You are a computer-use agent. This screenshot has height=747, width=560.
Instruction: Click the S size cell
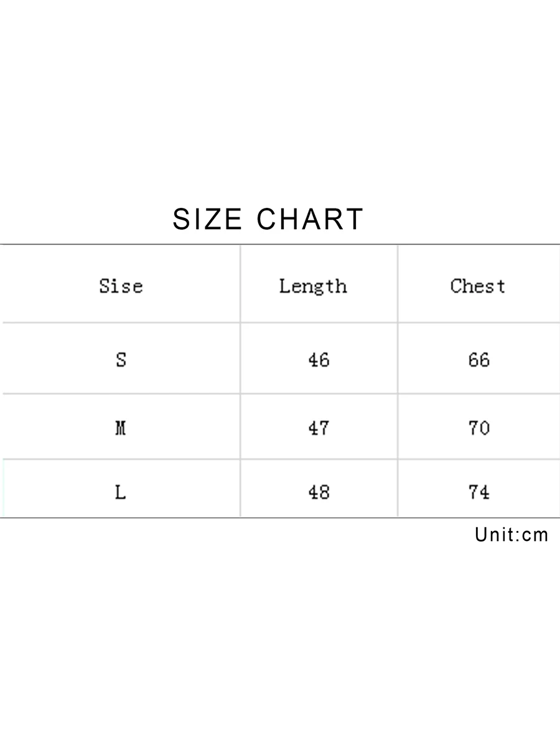pos(121,360)
